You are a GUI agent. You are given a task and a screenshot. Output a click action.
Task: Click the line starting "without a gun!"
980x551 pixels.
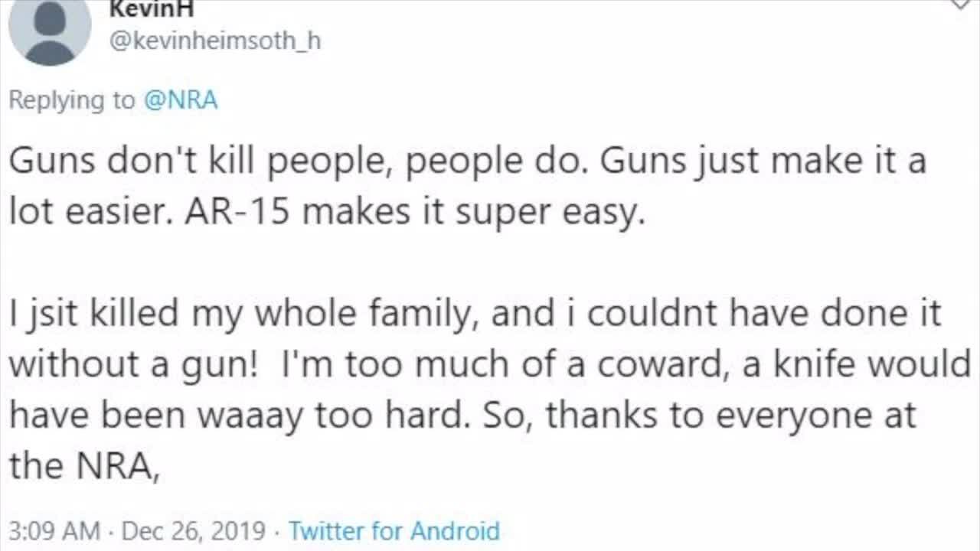tap(490, 365)
